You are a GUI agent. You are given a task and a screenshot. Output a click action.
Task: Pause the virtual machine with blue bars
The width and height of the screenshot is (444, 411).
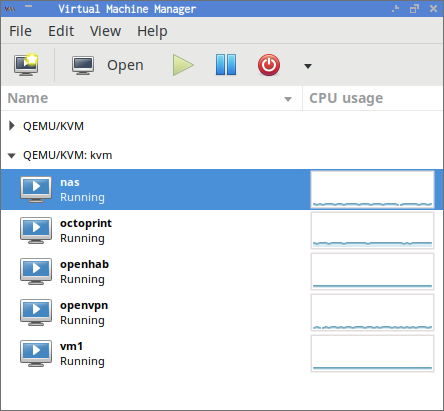(x=226, y=65)
